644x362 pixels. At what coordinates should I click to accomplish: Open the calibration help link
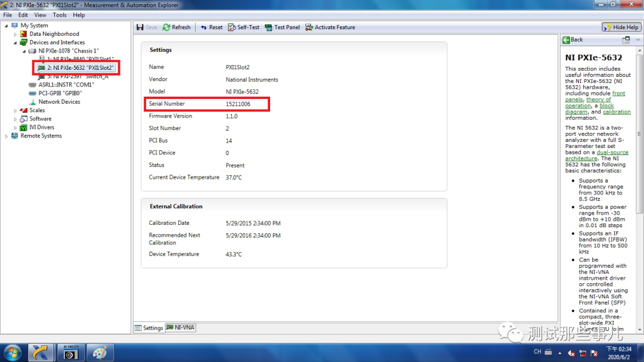(x=617, y=112)
